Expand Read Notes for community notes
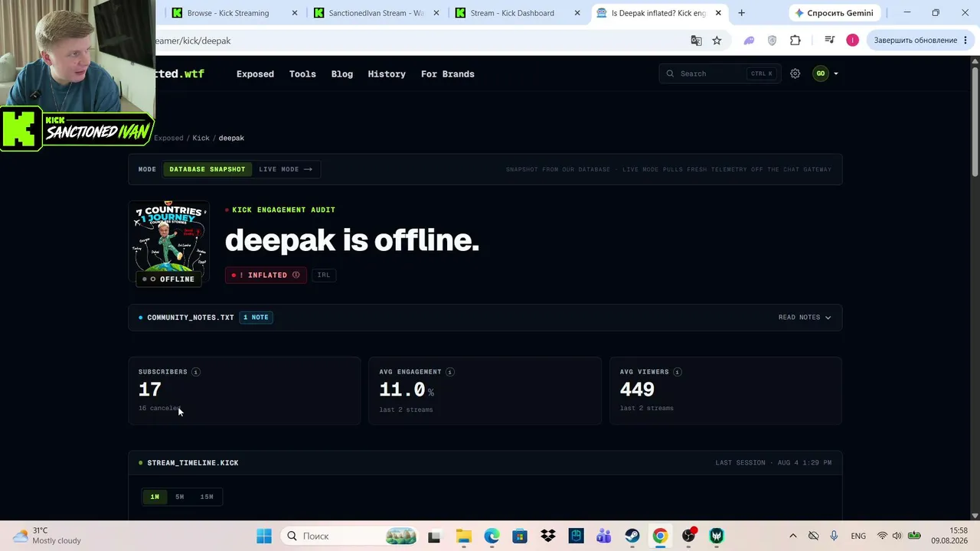The width and height of the screenshot is (980, 551). point(805,317)
